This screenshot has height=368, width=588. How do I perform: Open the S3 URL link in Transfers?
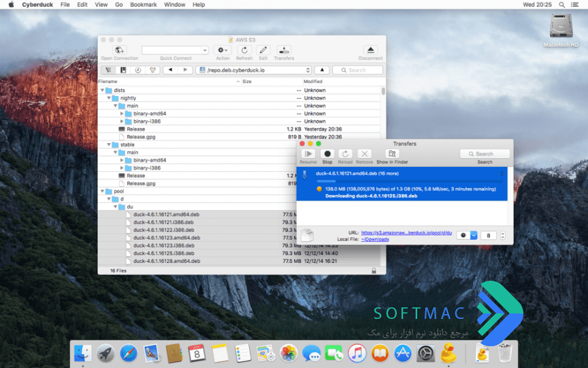coord(406,233)
